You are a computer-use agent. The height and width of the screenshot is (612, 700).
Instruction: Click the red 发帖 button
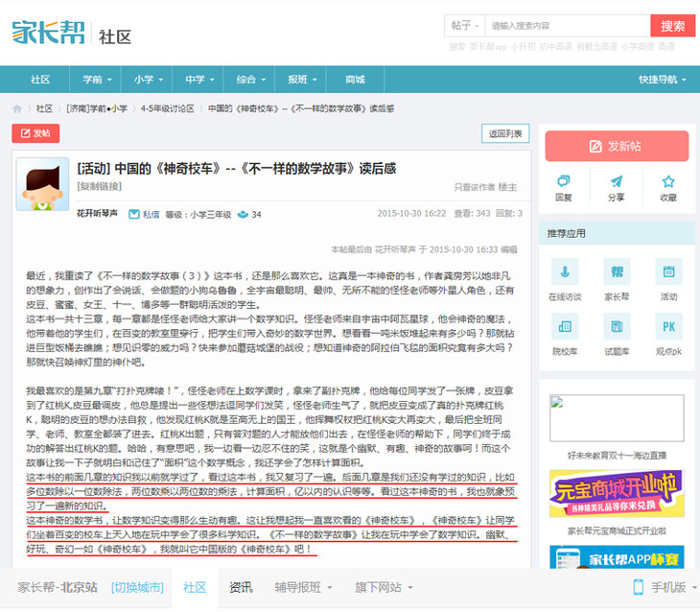(35, 133)
